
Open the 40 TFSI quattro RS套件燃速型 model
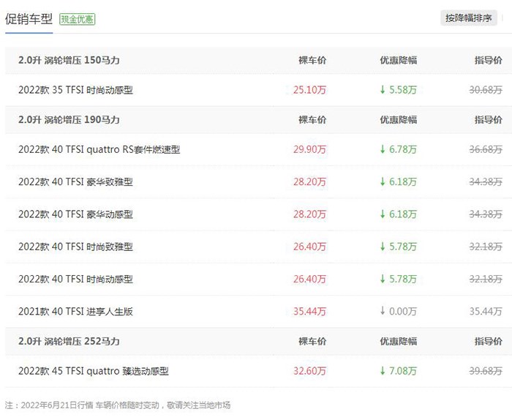[x=99, y=150]
